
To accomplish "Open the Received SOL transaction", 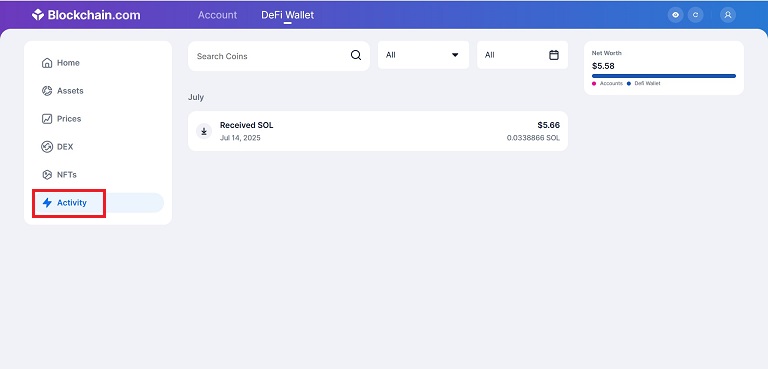I will 378,131.
